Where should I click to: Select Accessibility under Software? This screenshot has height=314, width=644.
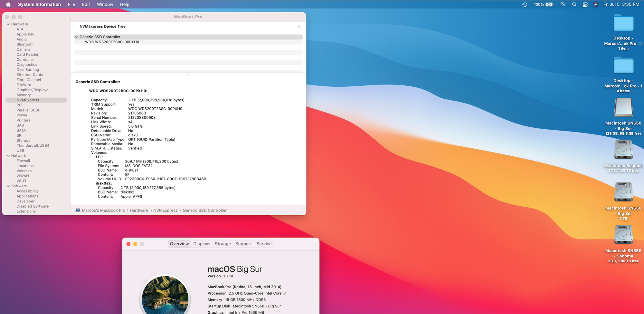28,191
